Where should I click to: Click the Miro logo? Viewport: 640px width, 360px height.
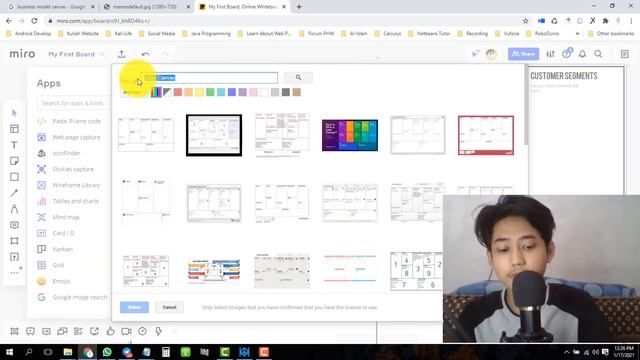22,54
